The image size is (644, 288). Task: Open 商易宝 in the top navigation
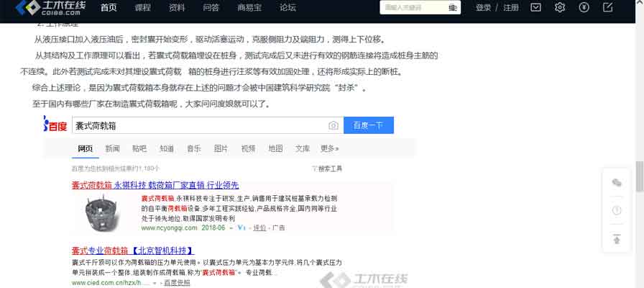pos(249,8)
